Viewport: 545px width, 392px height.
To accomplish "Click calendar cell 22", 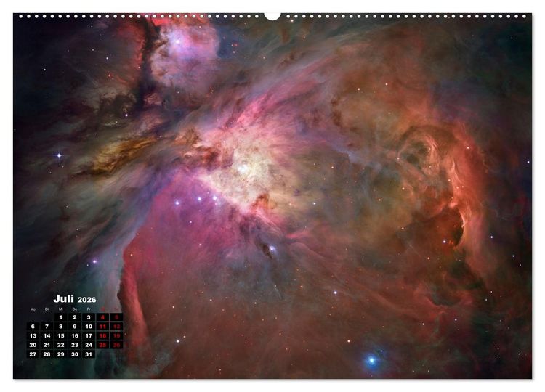I will pyautogui.click(x=61, y=345).
